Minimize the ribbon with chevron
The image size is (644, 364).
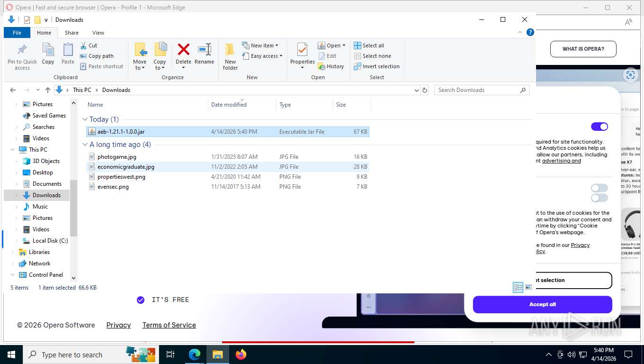click(x=520, y=32)
